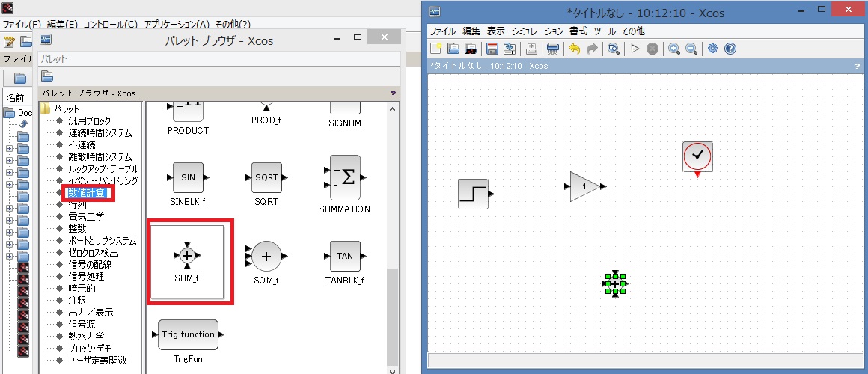This screenshot has width=868, height=374.
Task: Select 電気工学 in the palette tree
Action: click(x=85, y=217)
